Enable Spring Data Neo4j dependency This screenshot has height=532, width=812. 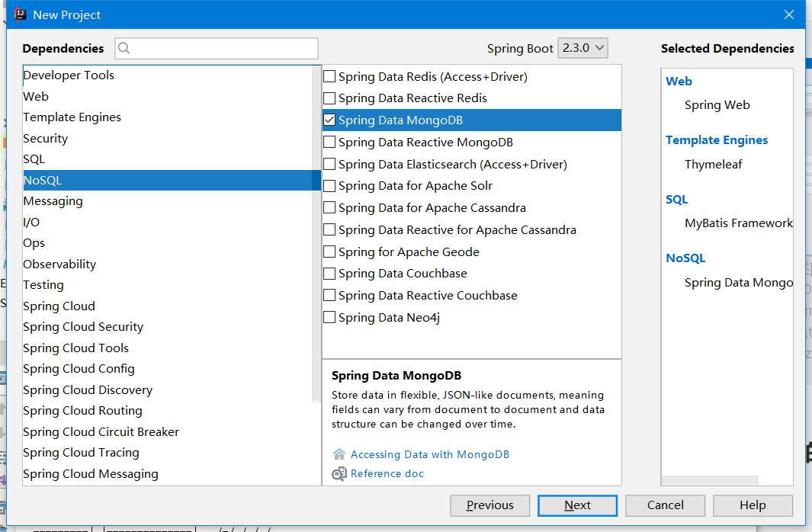pyautogui.click(x=329, y=317)
